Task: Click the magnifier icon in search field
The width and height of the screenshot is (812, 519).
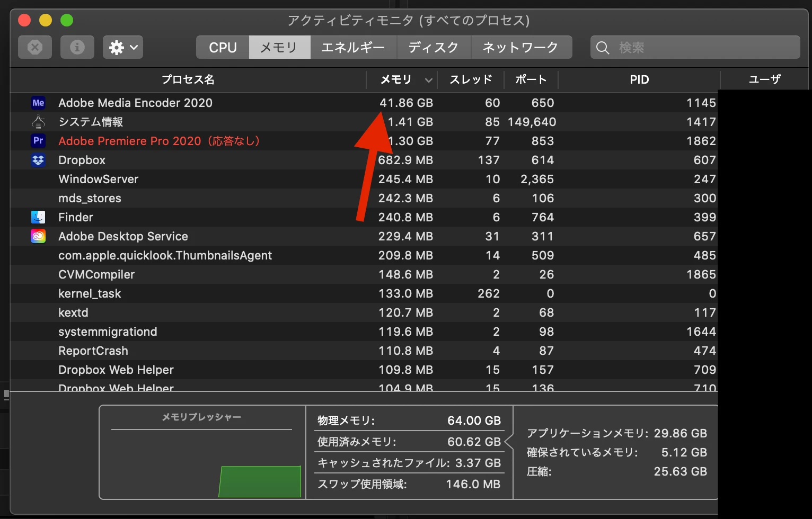Action: pyautogui.click(x=603, y=48)
